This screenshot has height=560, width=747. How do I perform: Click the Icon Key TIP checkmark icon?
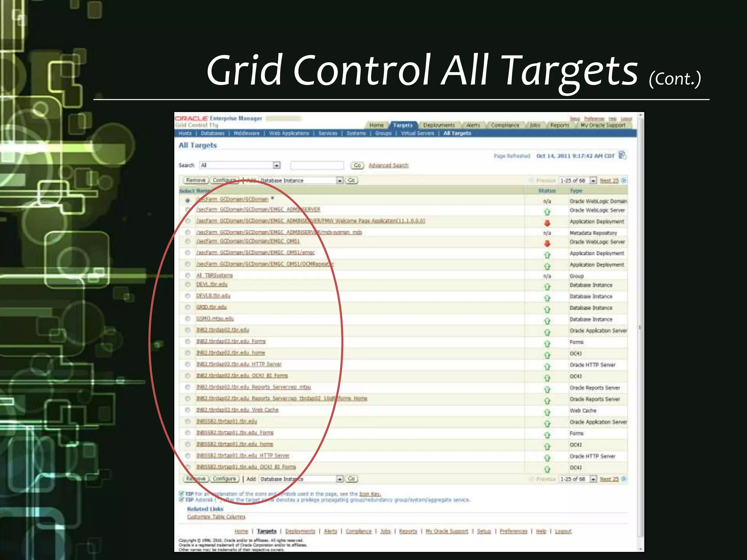[x=181, y=494]
